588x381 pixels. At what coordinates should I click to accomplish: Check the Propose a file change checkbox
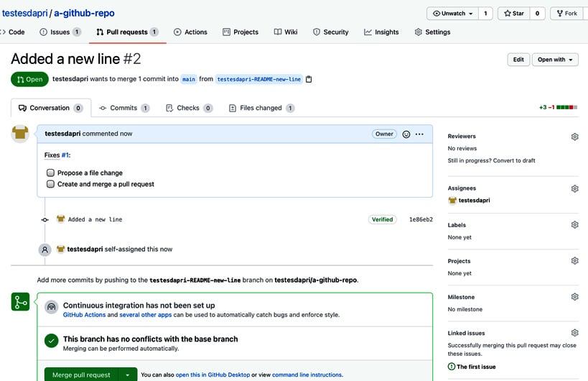pyautogui.click(x=50, y=173)
